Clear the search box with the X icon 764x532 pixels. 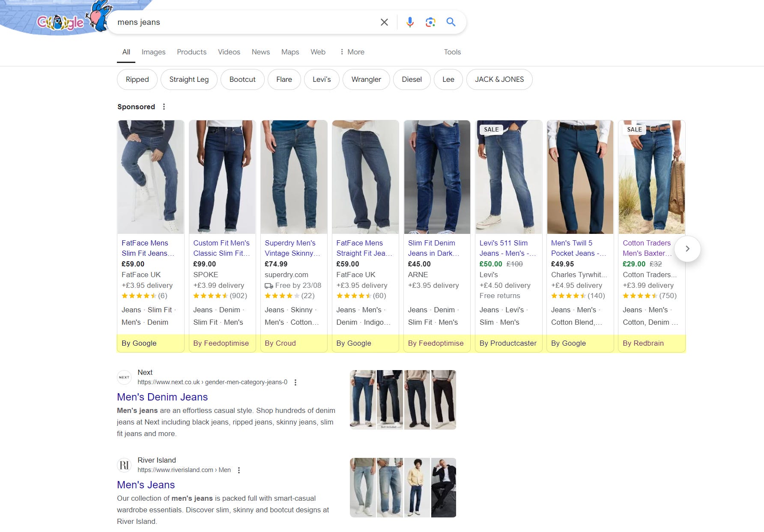pos(384,22)
